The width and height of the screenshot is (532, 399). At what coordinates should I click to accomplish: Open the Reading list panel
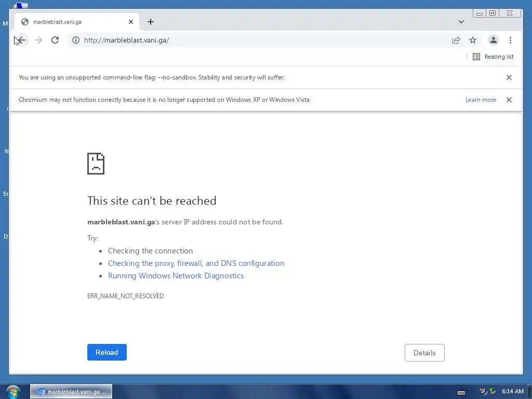click(x=493, y=57)
